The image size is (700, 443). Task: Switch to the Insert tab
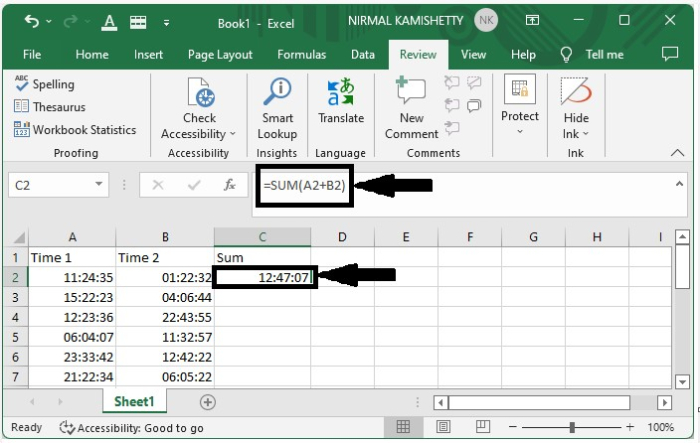point(148,54)
